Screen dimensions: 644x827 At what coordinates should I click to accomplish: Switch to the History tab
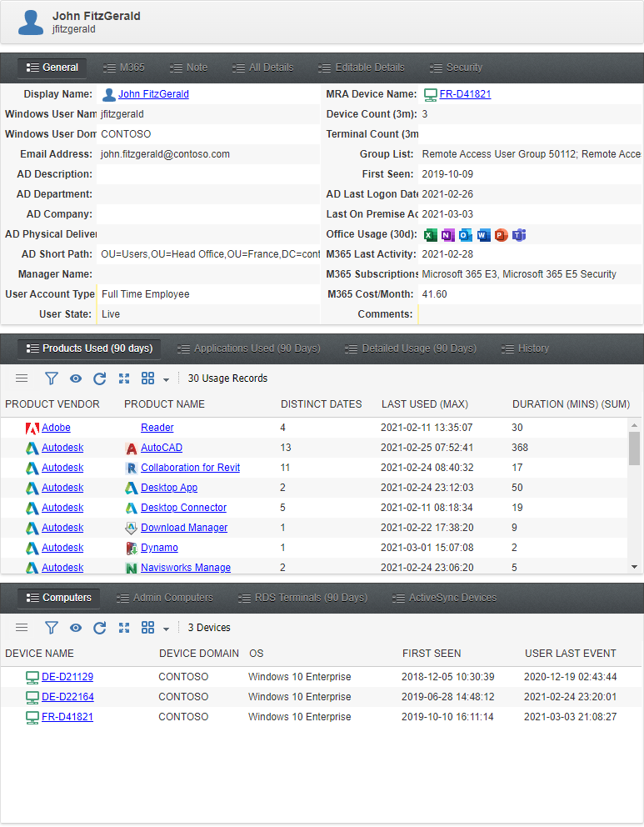pyautogui.click(x=526, y=348)
